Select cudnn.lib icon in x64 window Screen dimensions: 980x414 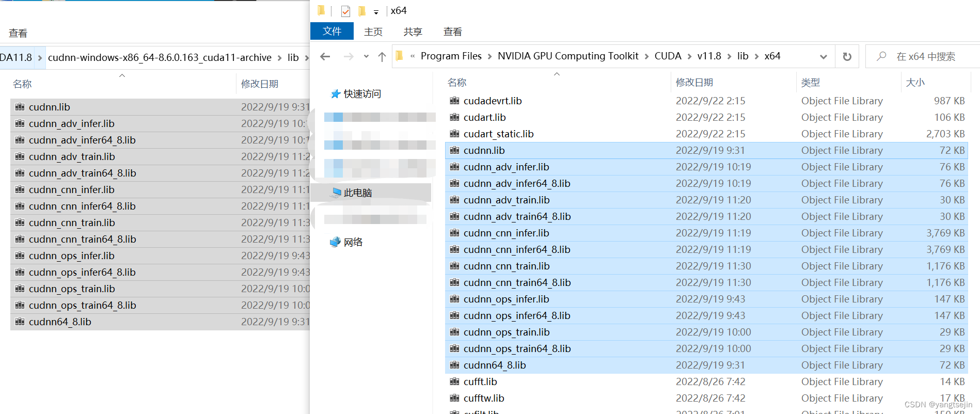(454, 150)
